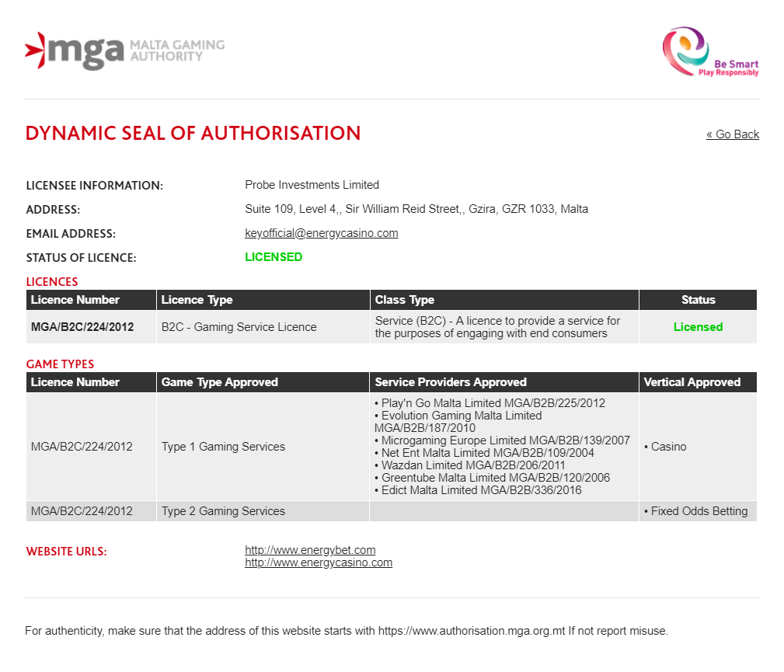Image resolution: width=784 pixels, height=672 pixels.
Task: Visit the energybet.com website link
Action: [x=310, y=550]
